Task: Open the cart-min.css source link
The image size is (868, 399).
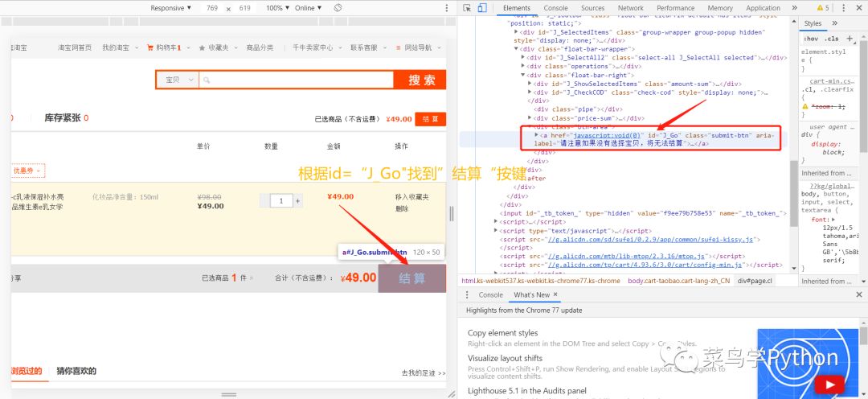Action: (x=832, y=81)
